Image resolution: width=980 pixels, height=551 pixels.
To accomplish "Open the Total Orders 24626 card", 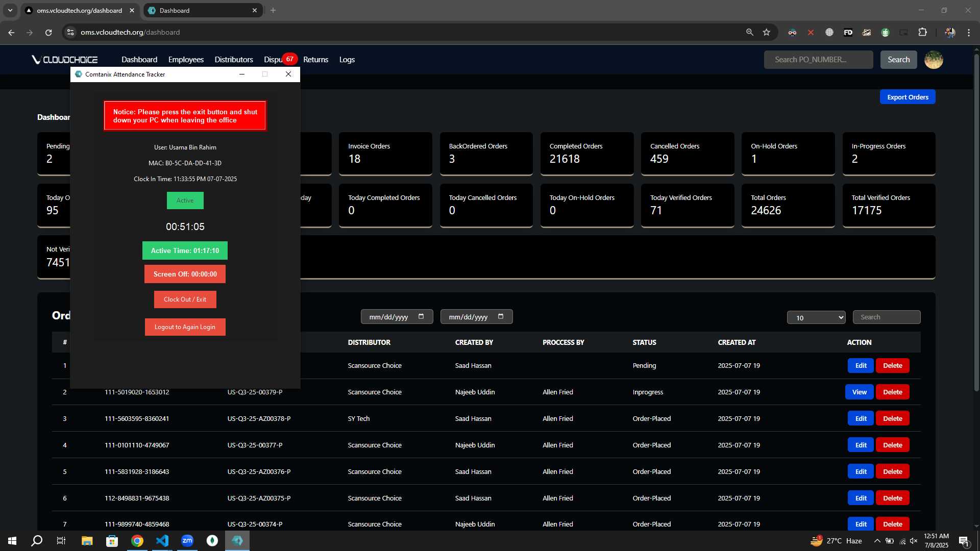I will click(788, 205).
